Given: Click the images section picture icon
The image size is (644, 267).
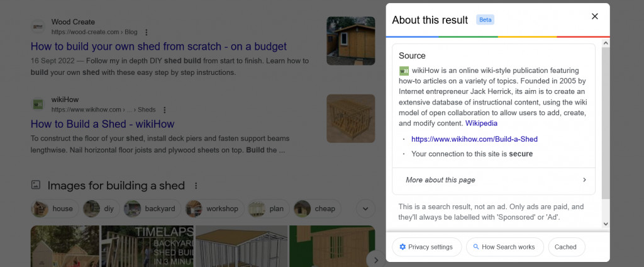Looking at the screenshot, I should pos(36,185).
